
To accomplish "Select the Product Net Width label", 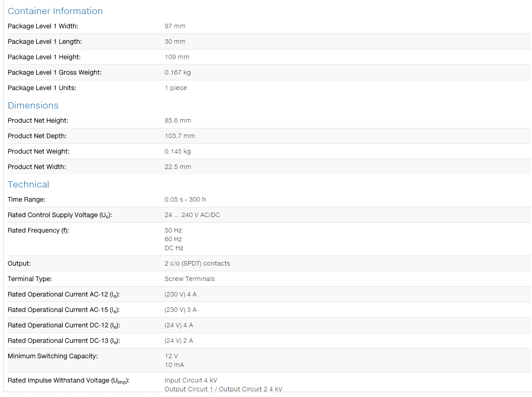I will point(37,167).
